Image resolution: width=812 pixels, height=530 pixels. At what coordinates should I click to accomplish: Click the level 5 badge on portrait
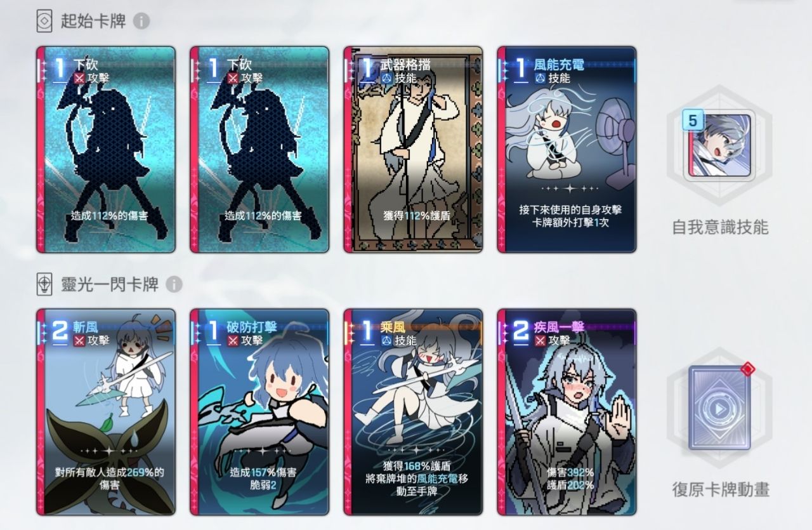[693, 120]
